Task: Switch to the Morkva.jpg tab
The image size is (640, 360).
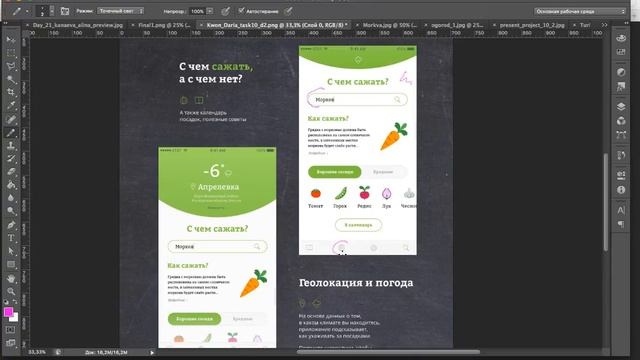Action: [x=390, y=25]
